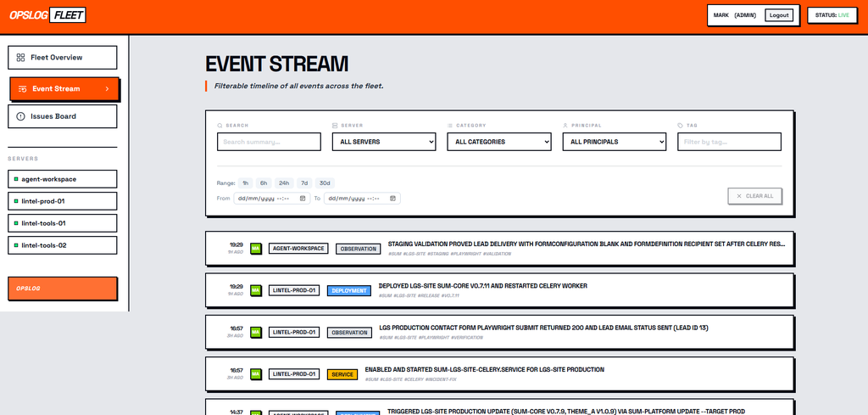868x415 pixels.
Task: Open the agent-workspace server
Action: (63, 179)
